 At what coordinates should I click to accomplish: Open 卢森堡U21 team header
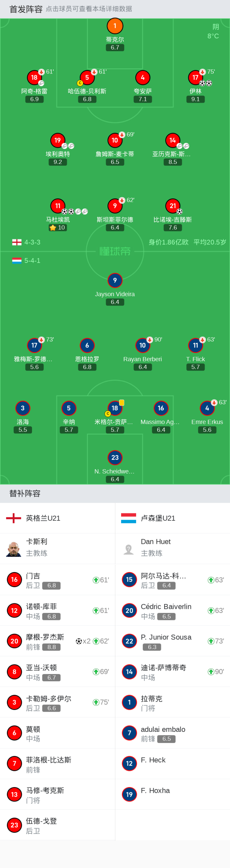(x=172, y=518)
